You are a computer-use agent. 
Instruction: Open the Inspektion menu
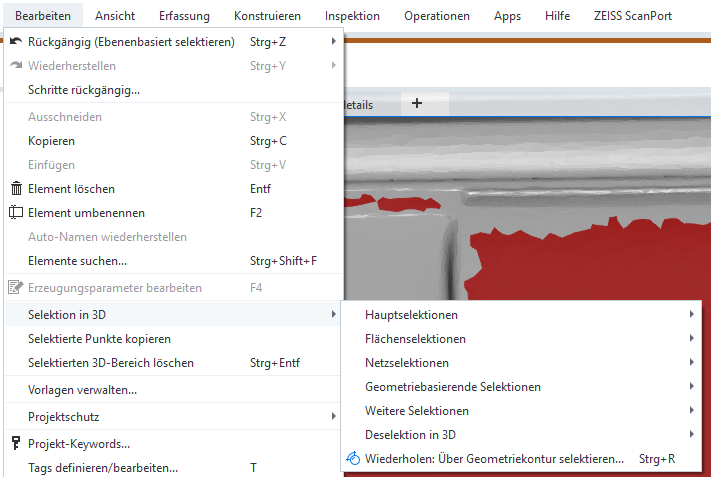[352, 16]
